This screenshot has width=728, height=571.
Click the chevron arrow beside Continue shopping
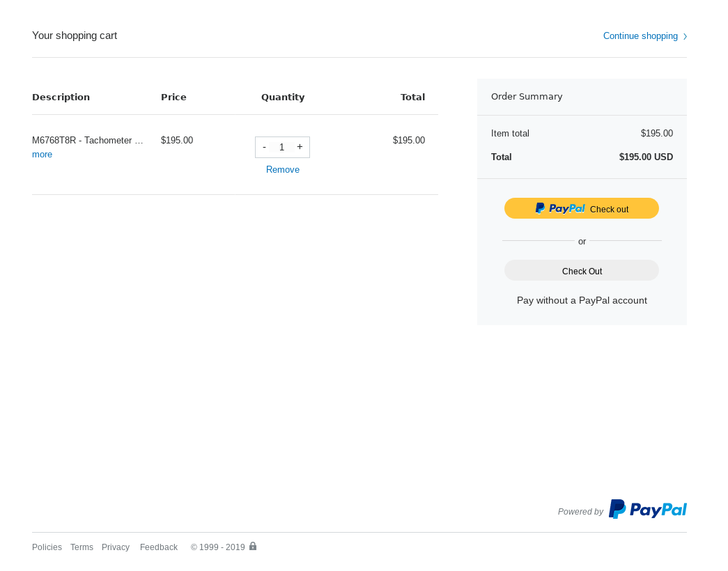[685, 37]
